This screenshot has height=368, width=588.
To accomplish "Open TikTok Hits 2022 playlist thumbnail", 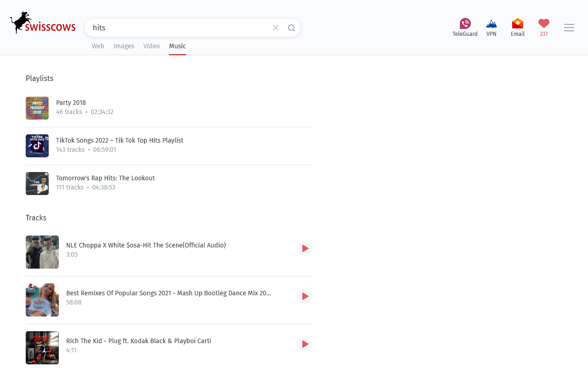I will 37,146.
